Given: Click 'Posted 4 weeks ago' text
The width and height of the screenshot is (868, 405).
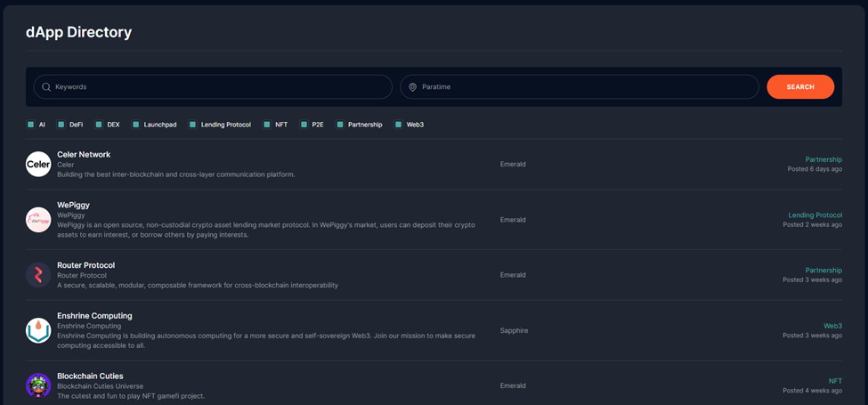Looking at the screenshot, I should tap(813, 391).
